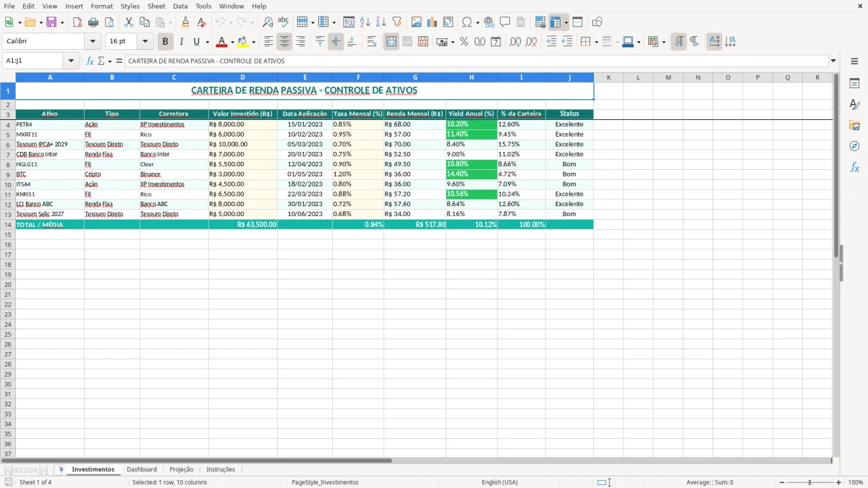Apply the yellow highlight background color

click(x=243, y=42)
